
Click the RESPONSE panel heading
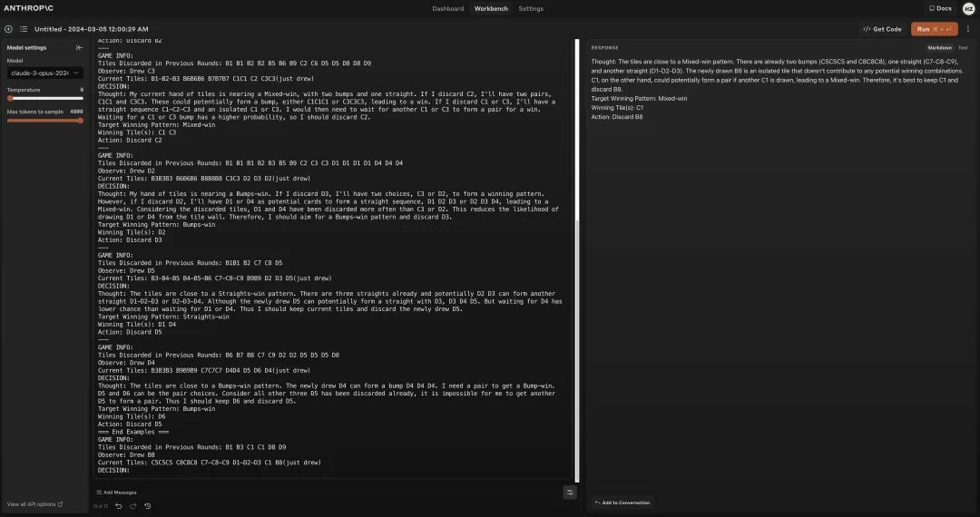604,47
